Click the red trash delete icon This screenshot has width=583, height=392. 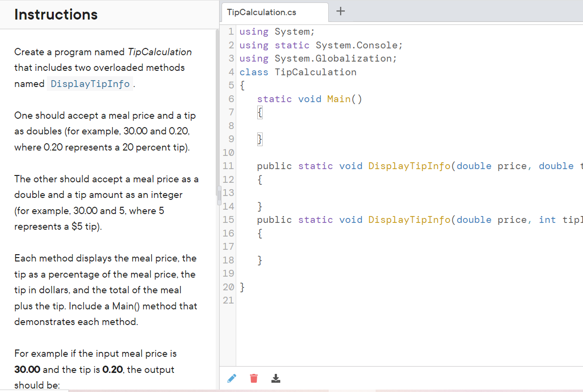(x=254, y=378)
